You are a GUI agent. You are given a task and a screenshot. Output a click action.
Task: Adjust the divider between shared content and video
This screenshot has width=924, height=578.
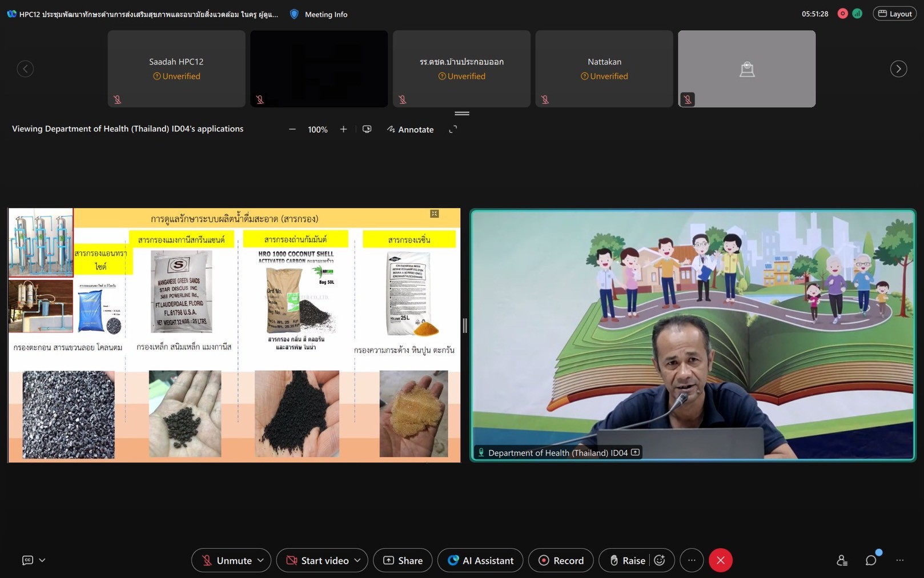tap(465, 326)
